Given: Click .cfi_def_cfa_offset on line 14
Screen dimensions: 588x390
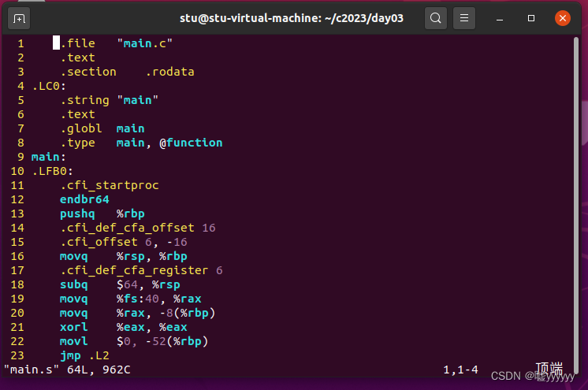Looking at the screenshot, I should coord(128,228).
